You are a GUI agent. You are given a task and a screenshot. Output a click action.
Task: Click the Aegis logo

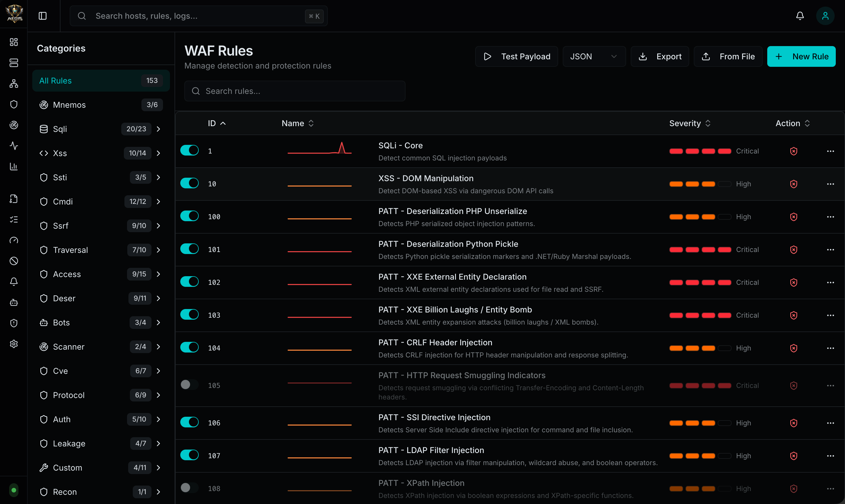14,14
